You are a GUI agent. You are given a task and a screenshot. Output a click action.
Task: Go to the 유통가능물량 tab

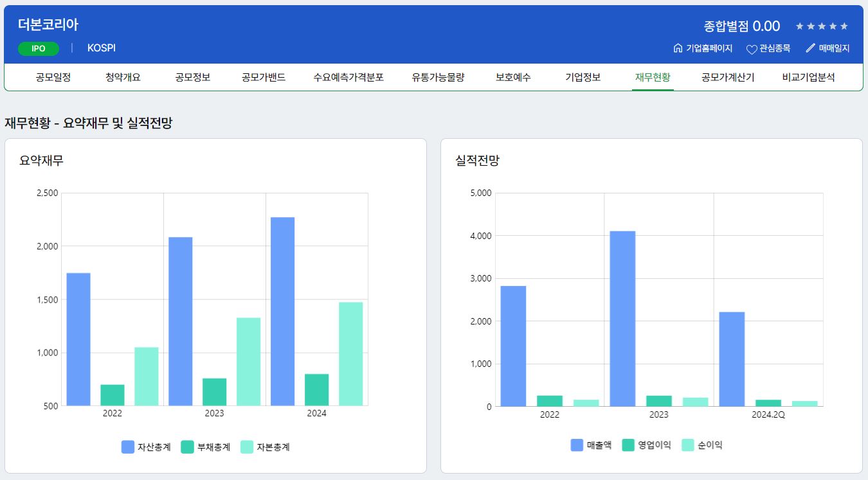(x=438, y=78)
